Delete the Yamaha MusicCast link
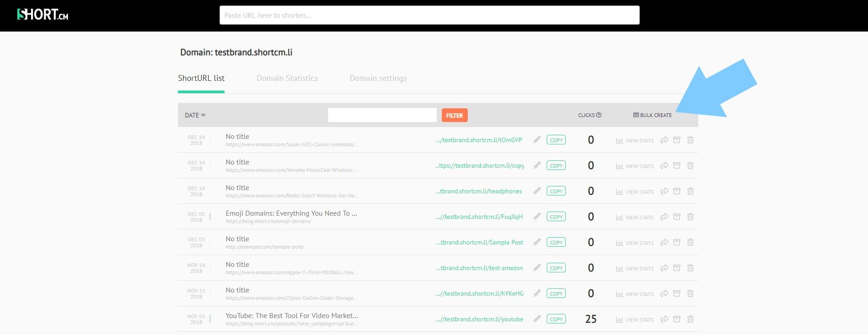This screenshot has height=335, width=868. pos(690,165)
